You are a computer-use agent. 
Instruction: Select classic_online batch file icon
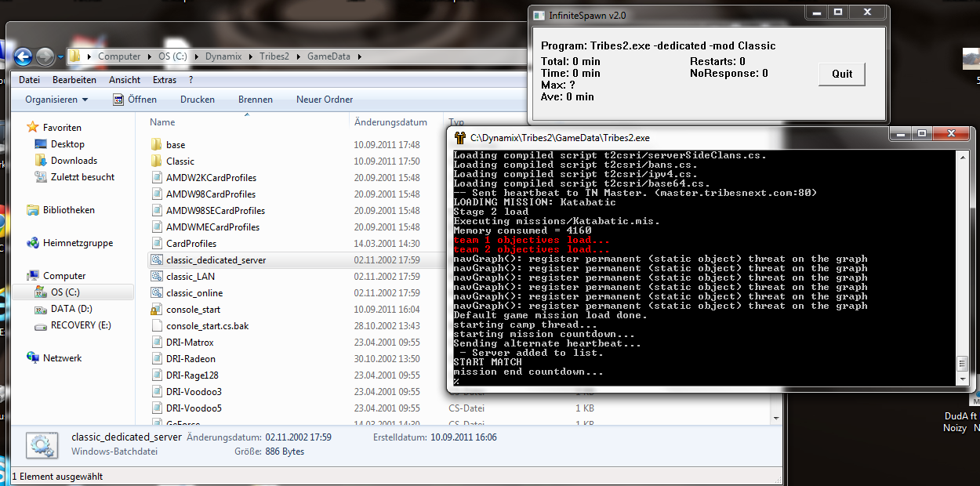[155, 292]
